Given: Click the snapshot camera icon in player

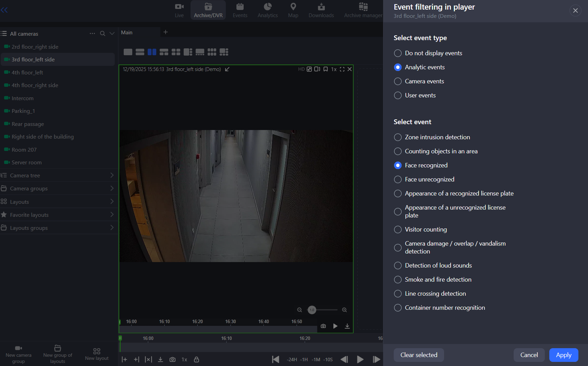Looking at the screenshot, I should 323,326.
